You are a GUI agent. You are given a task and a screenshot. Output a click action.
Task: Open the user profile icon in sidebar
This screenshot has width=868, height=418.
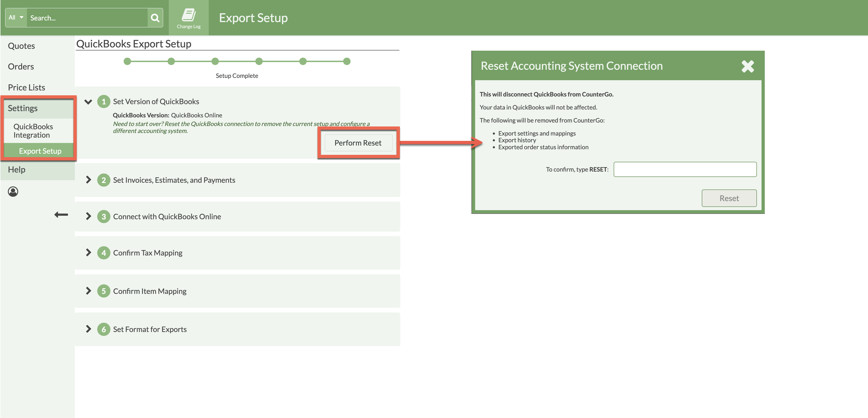click(x=13, y=192)
